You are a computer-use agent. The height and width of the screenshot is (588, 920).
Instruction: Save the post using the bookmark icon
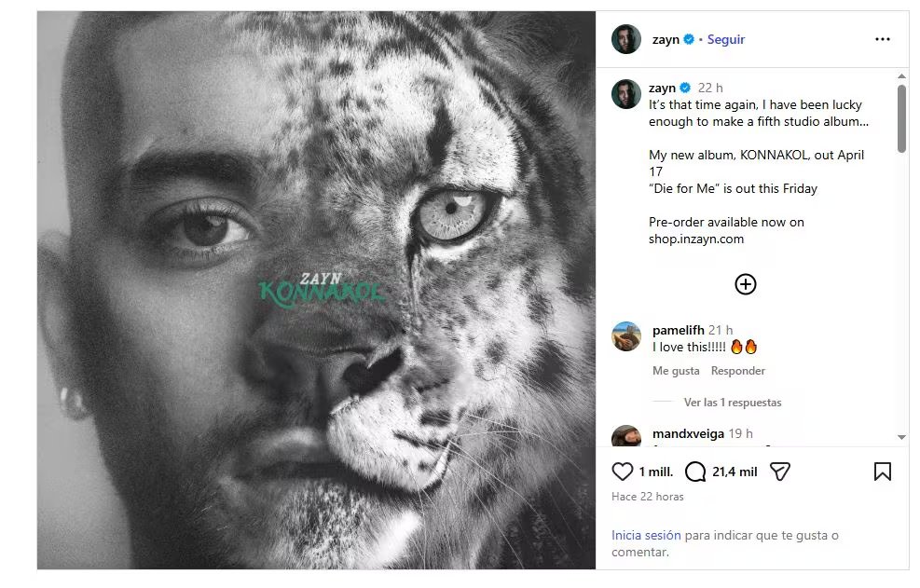click(881, 472)
